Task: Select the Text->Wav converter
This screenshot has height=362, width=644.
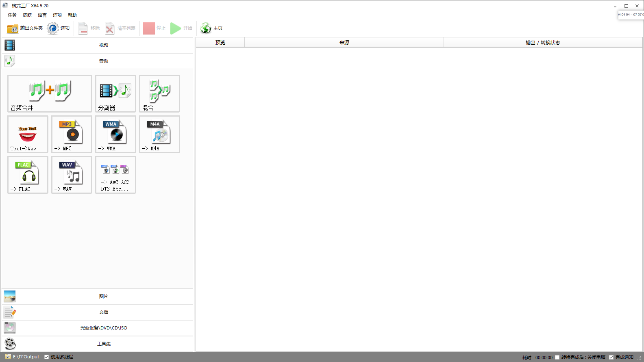Action: tap(28, 134)
